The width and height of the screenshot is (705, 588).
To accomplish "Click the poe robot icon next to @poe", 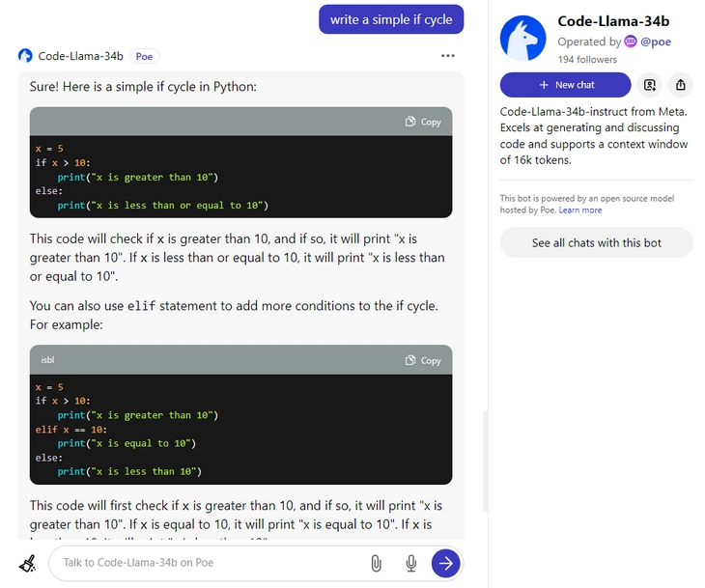I will coord(631,42).
